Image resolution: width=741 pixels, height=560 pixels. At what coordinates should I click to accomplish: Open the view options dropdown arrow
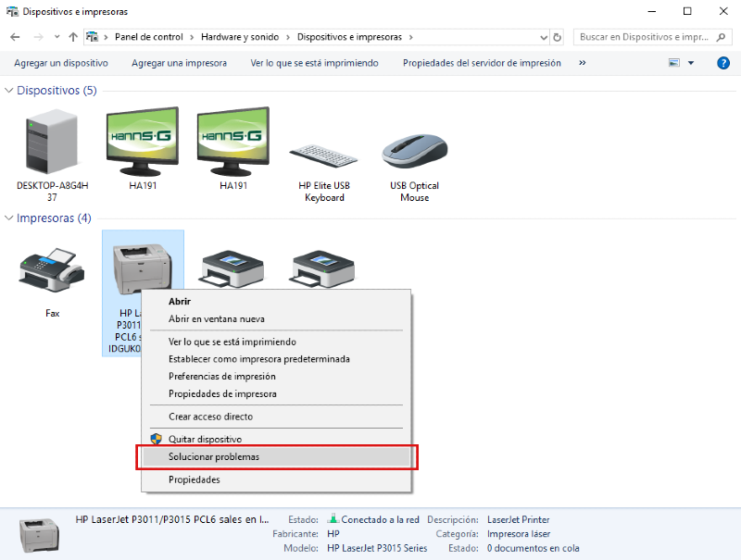point(690,63)
